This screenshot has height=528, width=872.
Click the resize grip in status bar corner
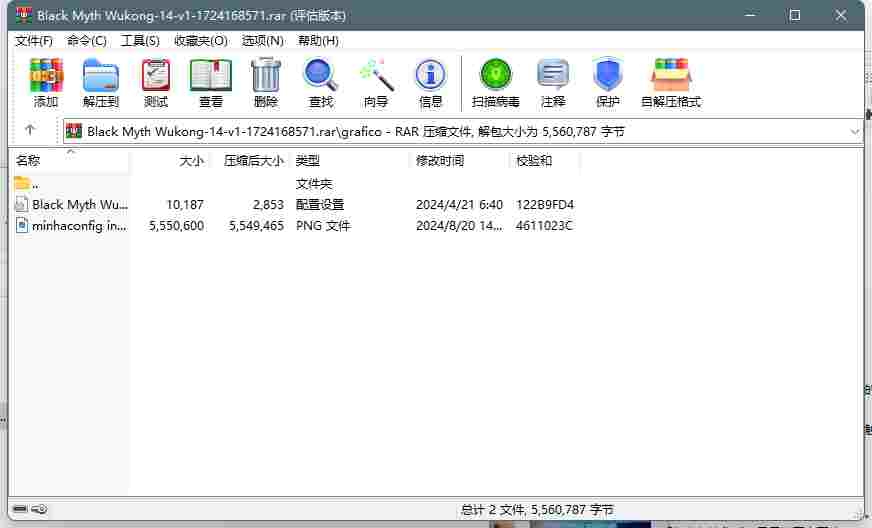pyautogui.click(x=858, y=514)
